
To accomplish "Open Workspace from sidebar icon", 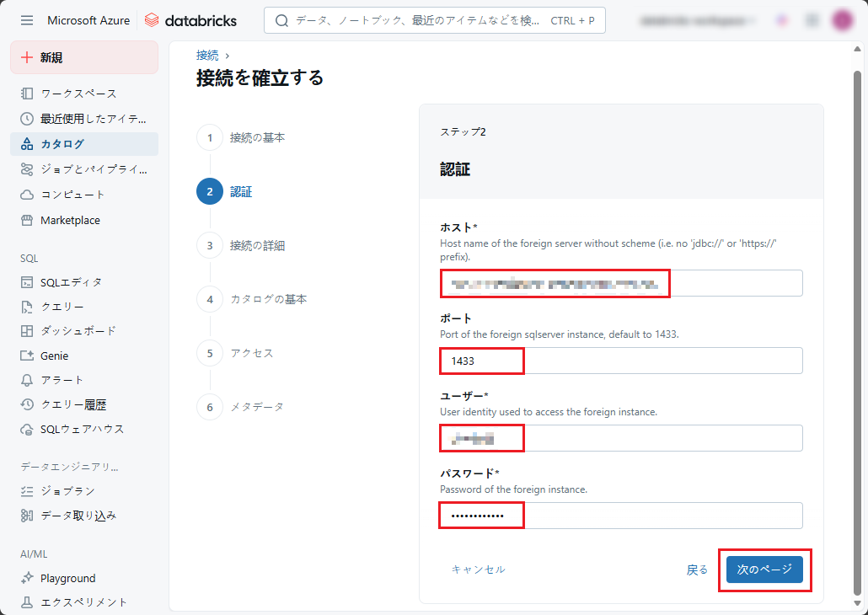I will [27, 94].
